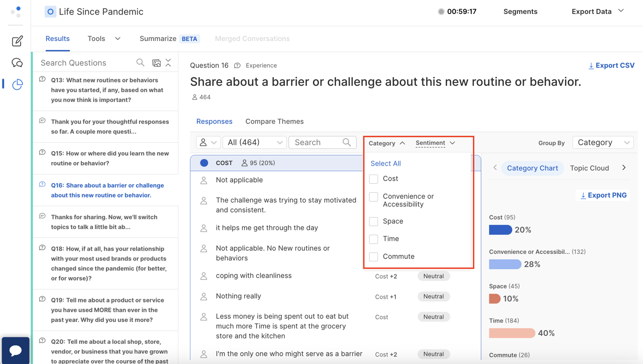Expand the All (464) responses dropdown
643x364 pixels.
pyautogui.click(x=255, y=142)
